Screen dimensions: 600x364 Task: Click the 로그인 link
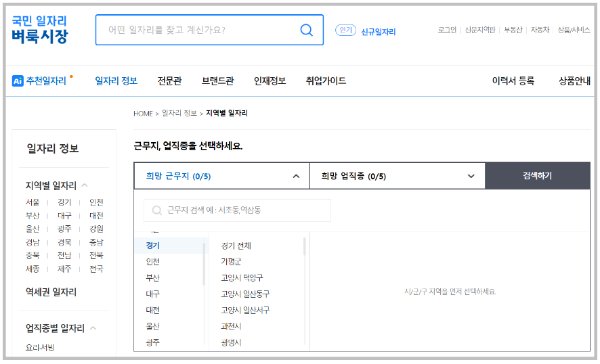click(x=447, y=30)
